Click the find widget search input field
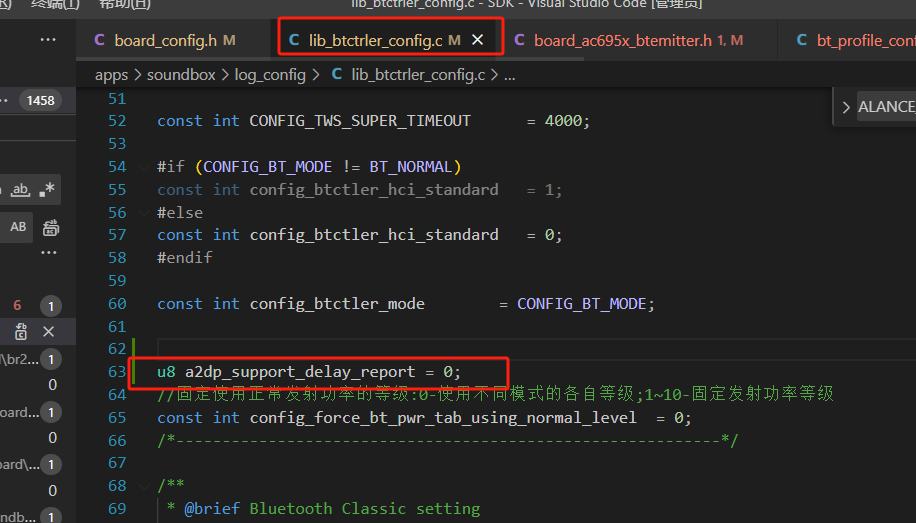This screenshot has width=916, height=523. [x=886, y=107]
